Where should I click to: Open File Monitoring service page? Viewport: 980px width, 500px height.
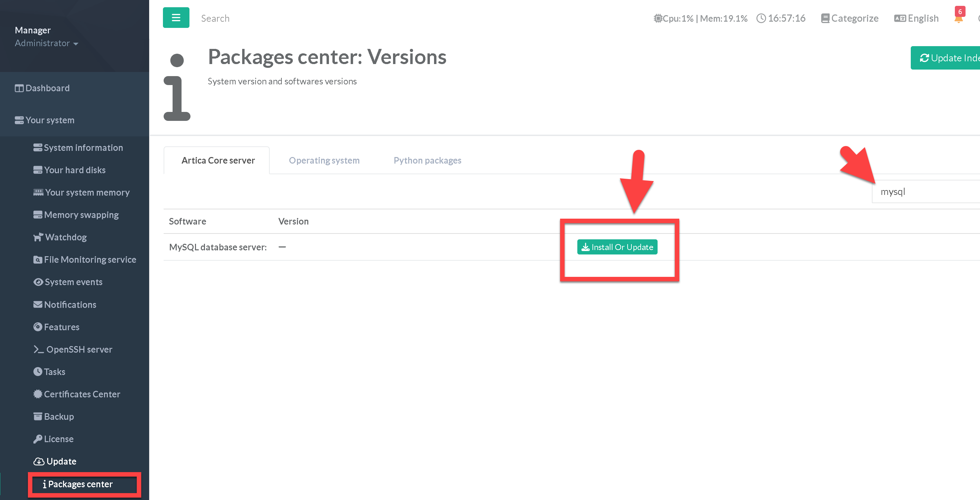pos(90,260)
